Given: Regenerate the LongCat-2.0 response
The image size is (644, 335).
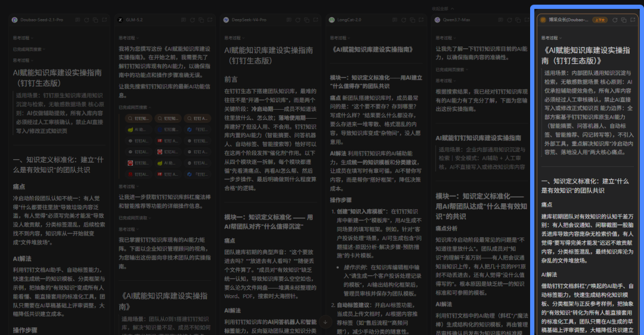Looking at the screenshot, I should (x=404, y=20).
